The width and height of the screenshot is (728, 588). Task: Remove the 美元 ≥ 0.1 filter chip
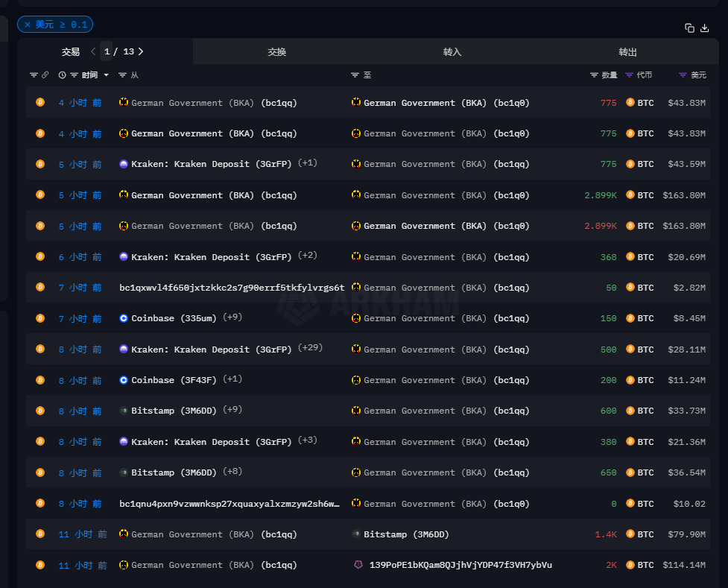click(x=28, y=25)
